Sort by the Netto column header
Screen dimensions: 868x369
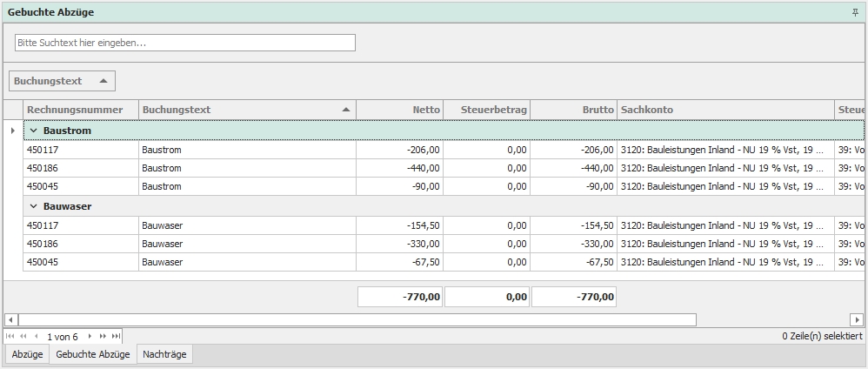[399, 110]
